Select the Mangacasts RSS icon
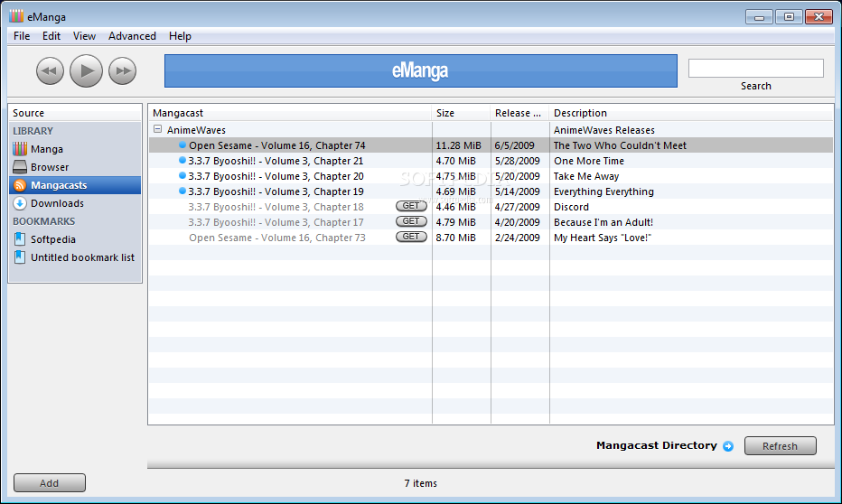The height and width of the screenshot is (504, 842). (20, 185)
